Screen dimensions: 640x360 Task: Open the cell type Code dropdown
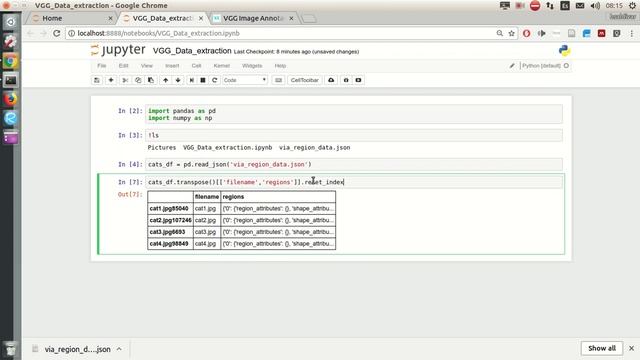click(x=245, y=80)
